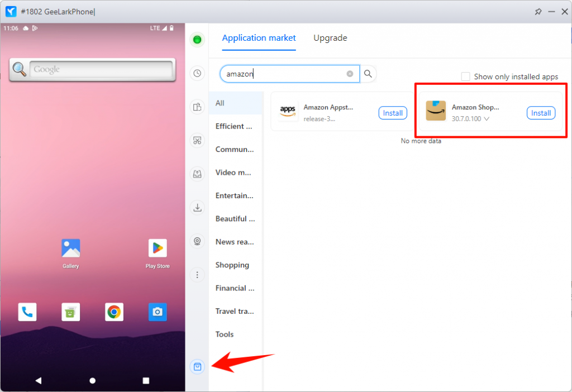Close the GeeLarkPhone window
The image size is (572, 392).
pyautogui.click(x=565, y=12)
